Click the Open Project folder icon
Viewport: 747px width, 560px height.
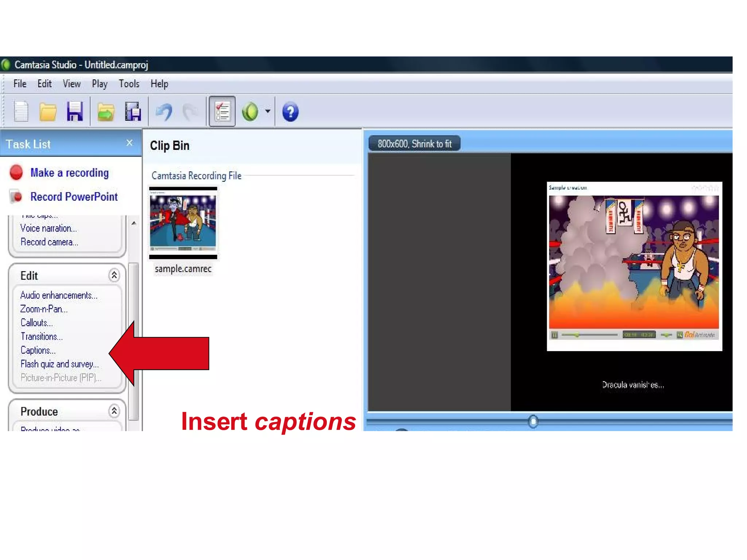pyautogui.click(x=48, y=112)
